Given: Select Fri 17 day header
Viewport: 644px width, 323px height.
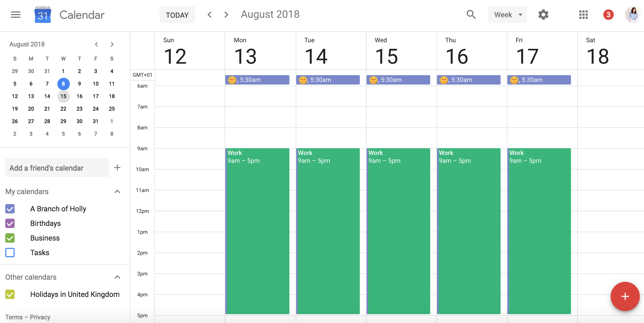Looking at the screenshot, I should 527,51.
